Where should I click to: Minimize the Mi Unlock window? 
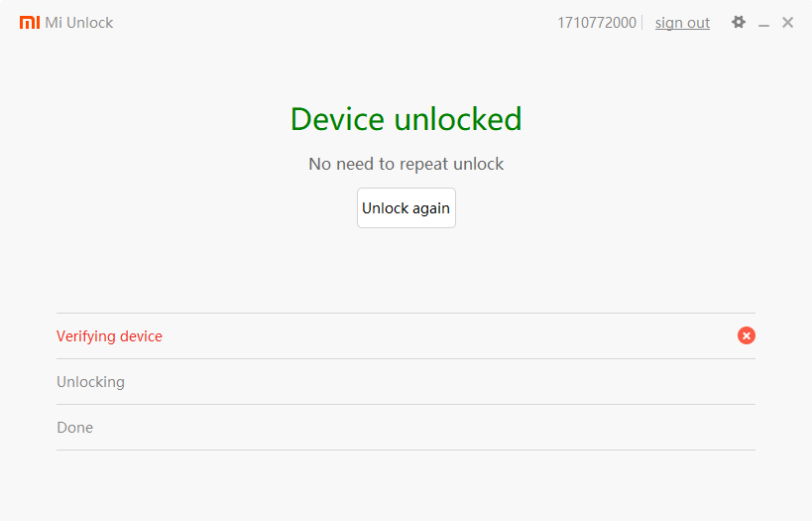click(x=763, y=23)
